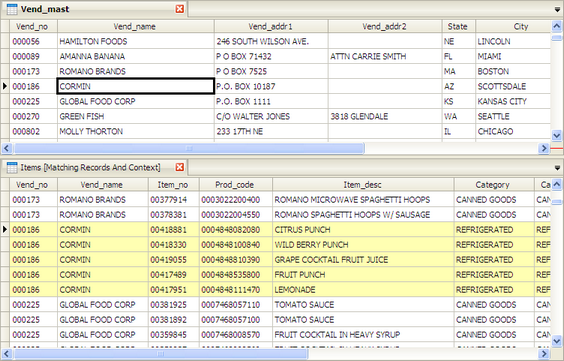Click item number 00417489
Image resolution: width=564 pixels, height=361 pixels.
(174, 275)
